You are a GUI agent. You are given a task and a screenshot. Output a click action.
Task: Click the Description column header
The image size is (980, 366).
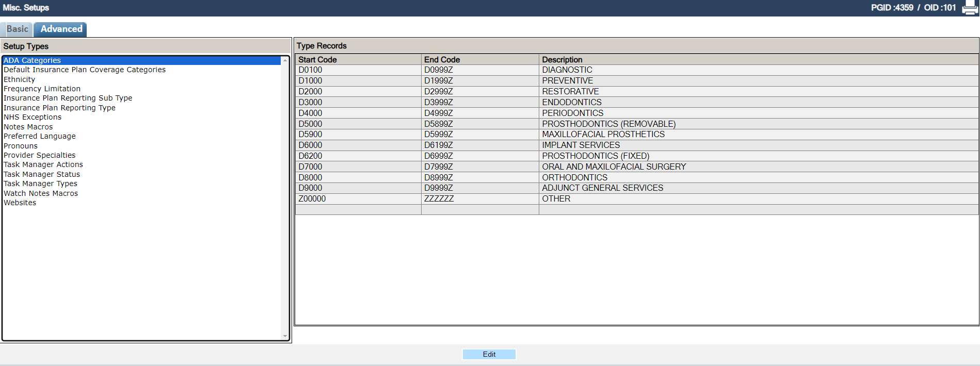click(562, 60)
